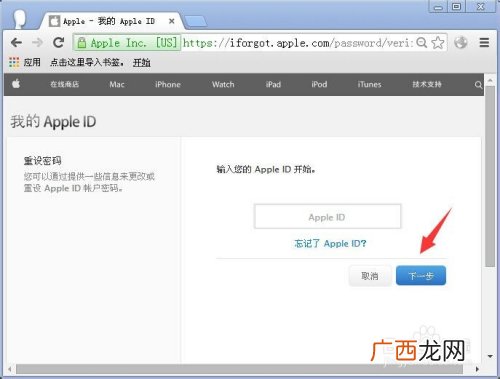
Task: Click the vertical scrollbar up arrow
Action: tap(490, 80)
